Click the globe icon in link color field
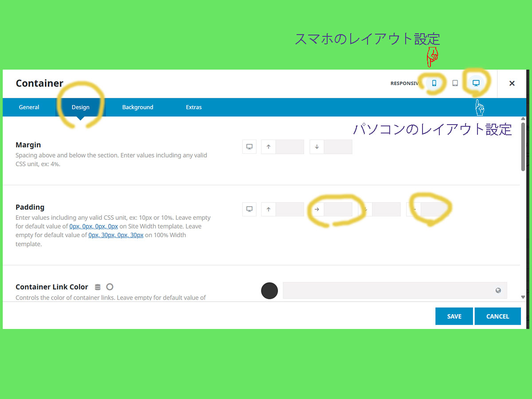Image resolution: width=532 pixels, height=399 pixels. point(498,290)
